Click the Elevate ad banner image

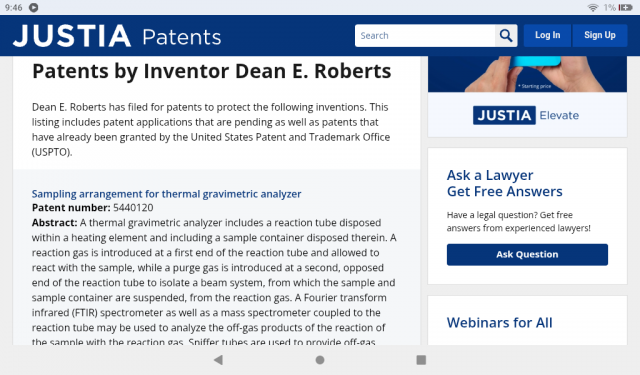(x=527, y=74)
